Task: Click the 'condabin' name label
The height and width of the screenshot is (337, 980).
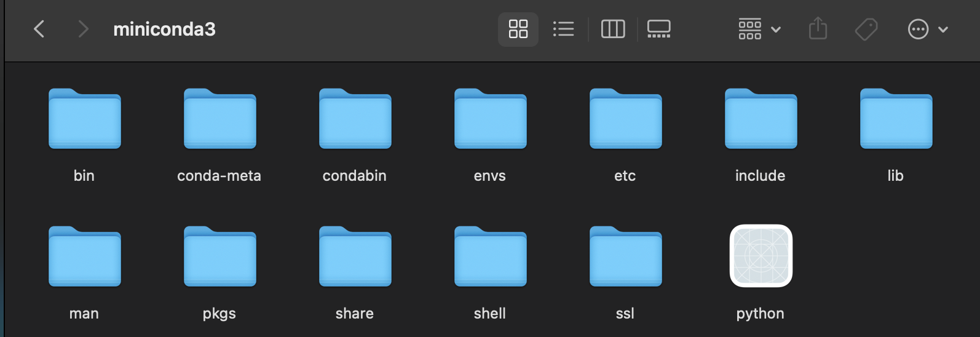Action: point(355,176)
